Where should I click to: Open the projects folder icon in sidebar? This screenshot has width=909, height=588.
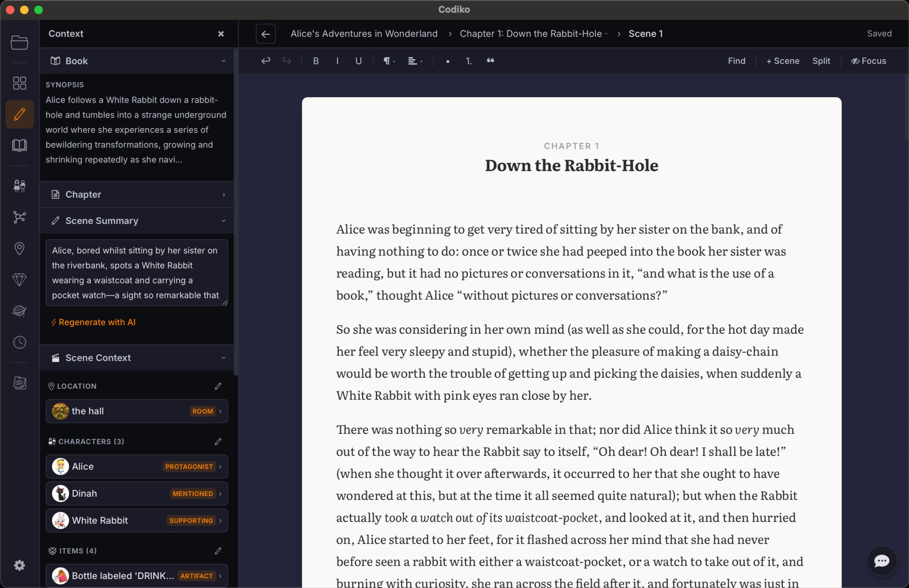pos(20,42)
